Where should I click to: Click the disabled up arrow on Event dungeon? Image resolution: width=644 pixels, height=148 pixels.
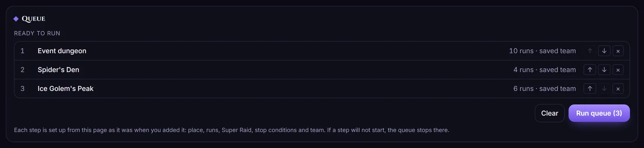coord(590,51)
